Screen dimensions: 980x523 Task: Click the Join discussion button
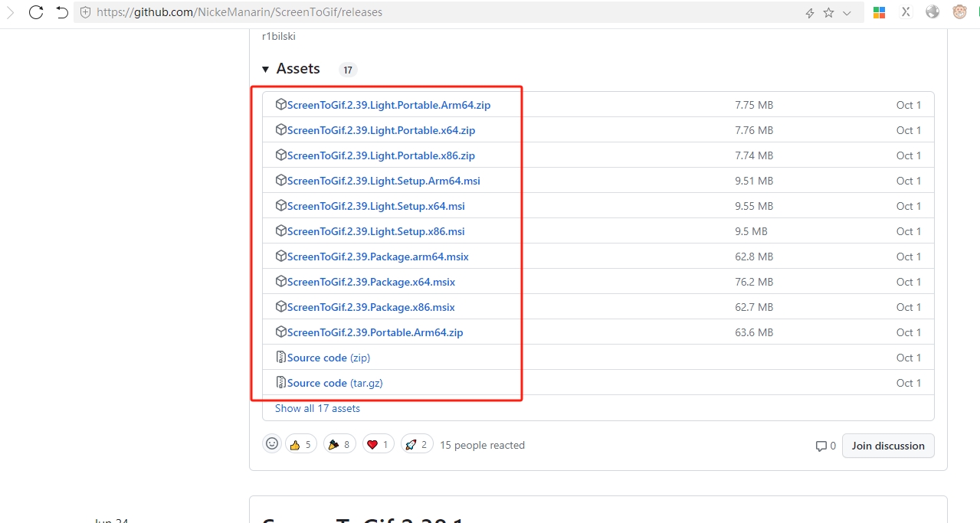coord(888,446)
